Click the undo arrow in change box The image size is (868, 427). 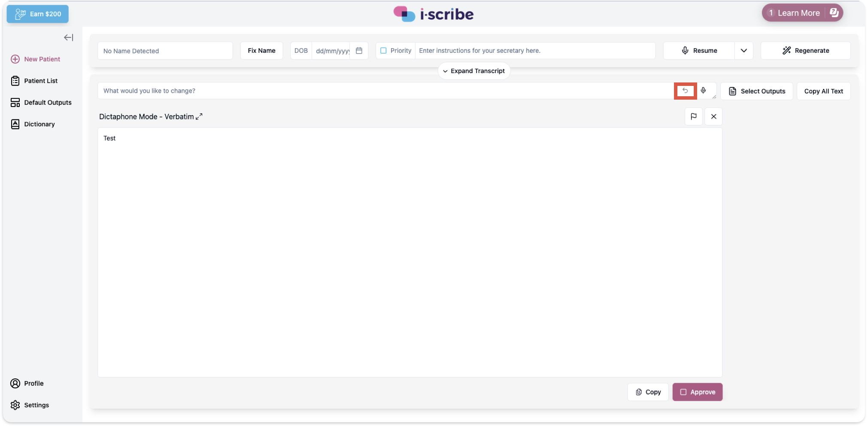click(685, 91)
